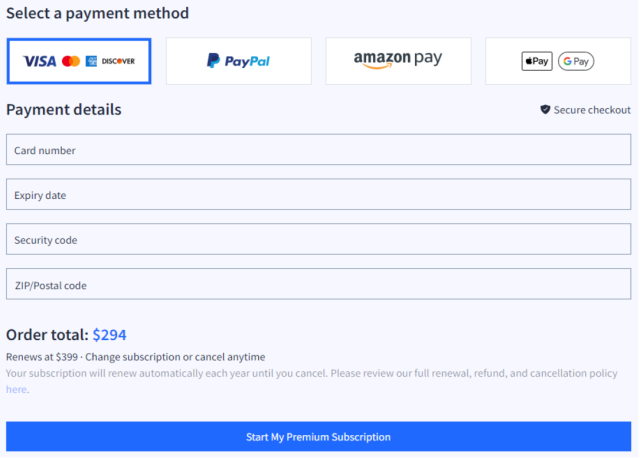Viewport: 640px width, 458px height.
Task: Click the $294 order total amount
Action: tap(109, 335)
